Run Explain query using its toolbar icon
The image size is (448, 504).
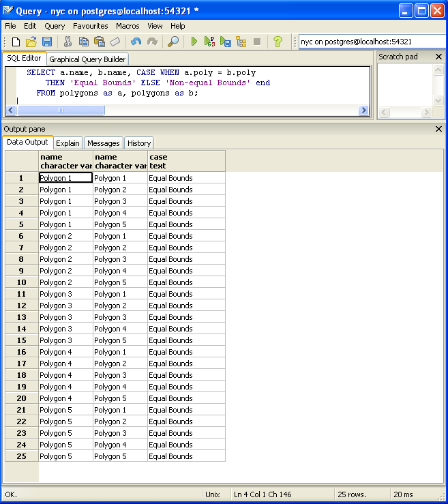coord(241,42)
